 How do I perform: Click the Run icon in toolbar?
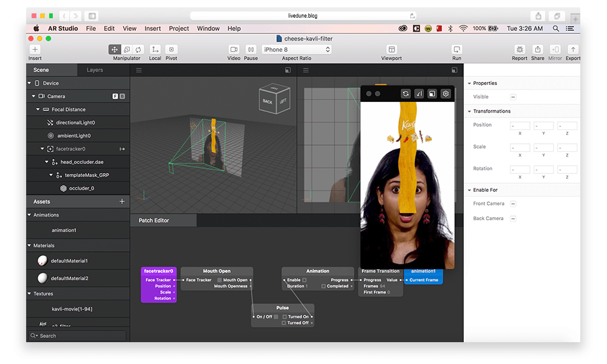tap(456, 50)
